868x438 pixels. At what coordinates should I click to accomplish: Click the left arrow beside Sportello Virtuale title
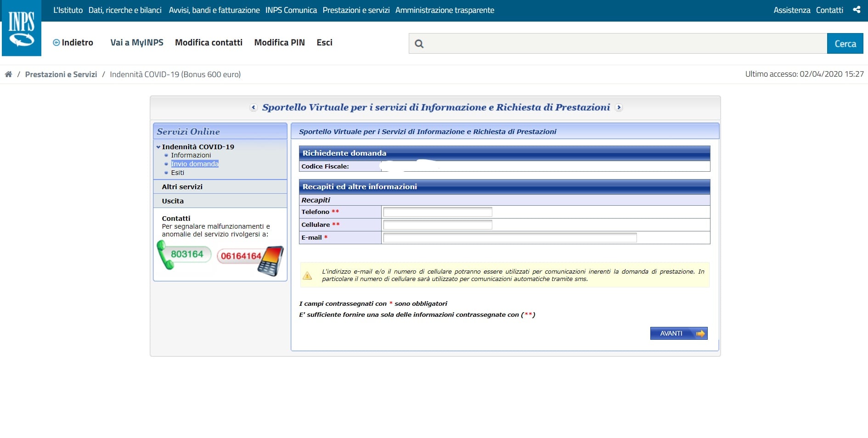pos(254,107)
